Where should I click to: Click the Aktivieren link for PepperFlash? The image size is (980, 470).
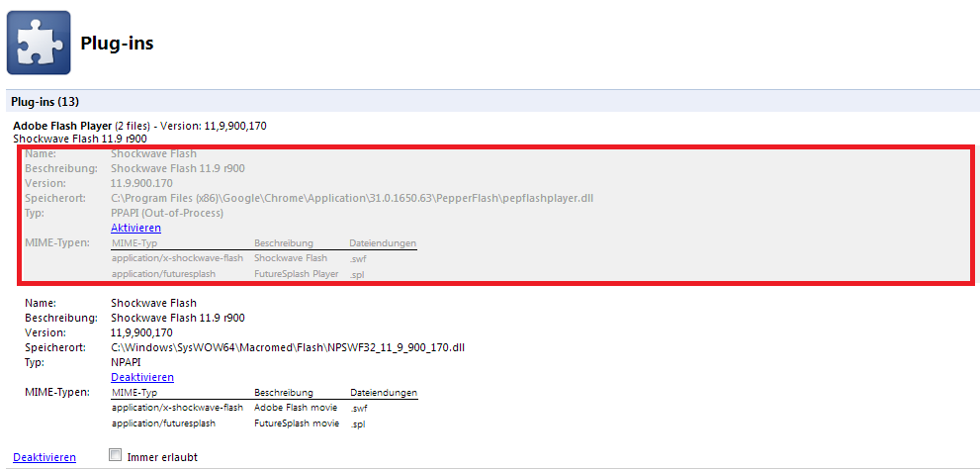[135, 228]
